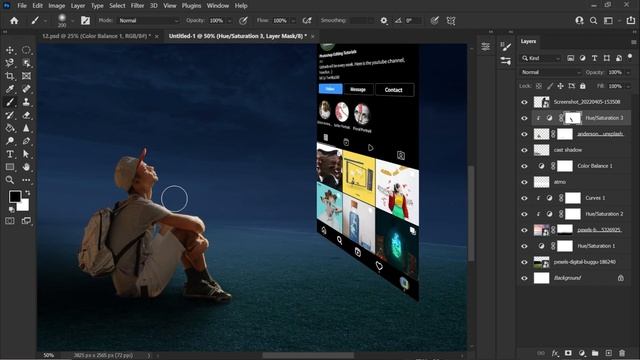Open the File menu
Viewport: 640px width, 360px height.
22,6
